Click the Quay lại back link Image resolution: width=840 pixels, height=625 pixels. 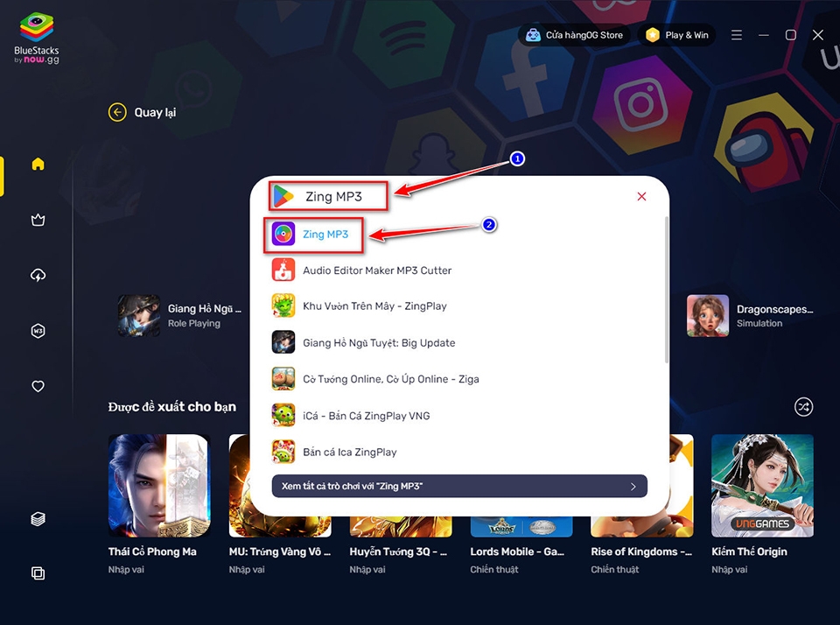point(155,113)
